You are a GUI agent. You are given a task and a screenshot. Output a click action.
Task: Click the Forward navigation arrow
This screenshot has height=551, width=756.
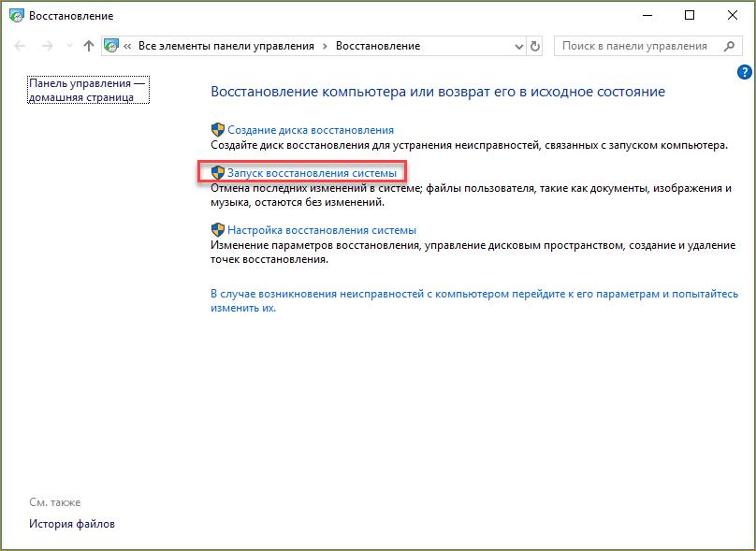click(47, 46)
